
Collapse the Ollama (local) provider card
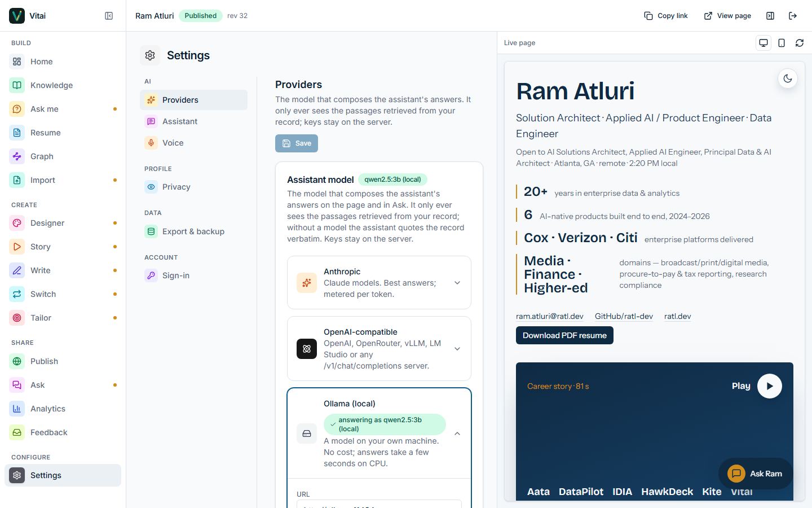coord(379,433)
